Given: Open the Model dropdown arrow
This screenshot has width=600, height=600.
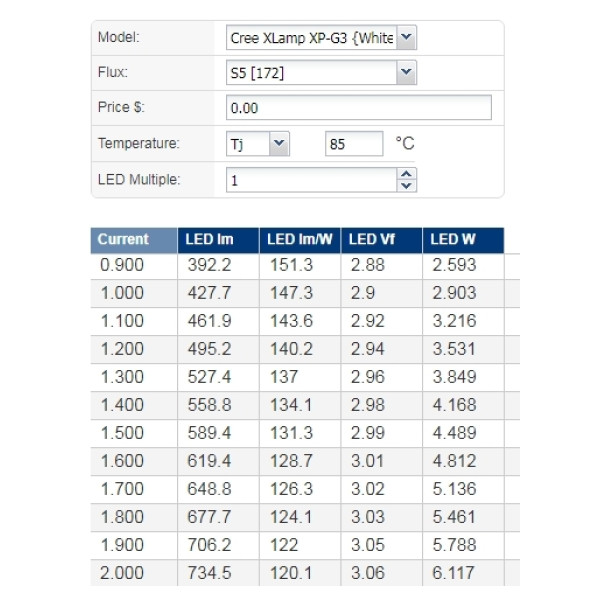Looking at the screenshot, I should (406, 38).
